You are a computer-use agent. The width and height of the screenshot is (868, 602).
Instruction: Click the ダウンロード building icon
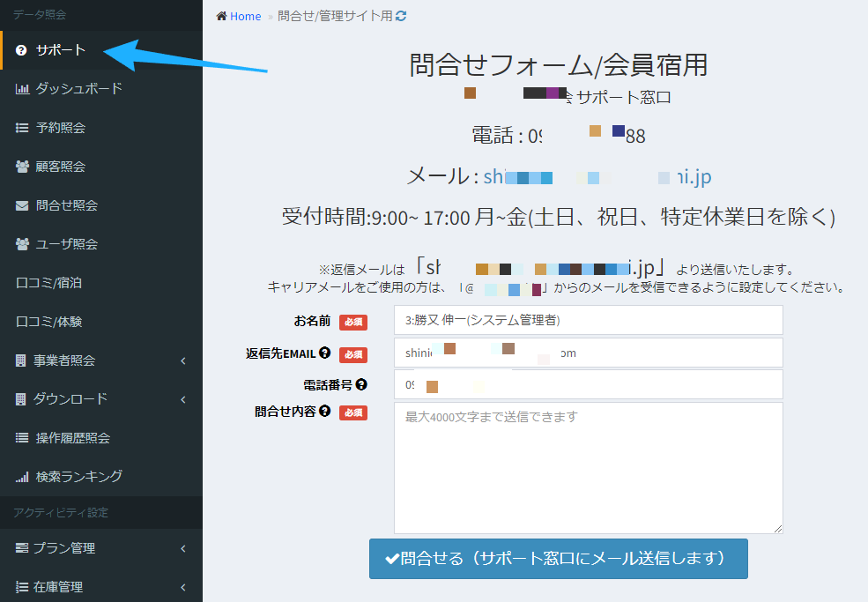point(20,398)
